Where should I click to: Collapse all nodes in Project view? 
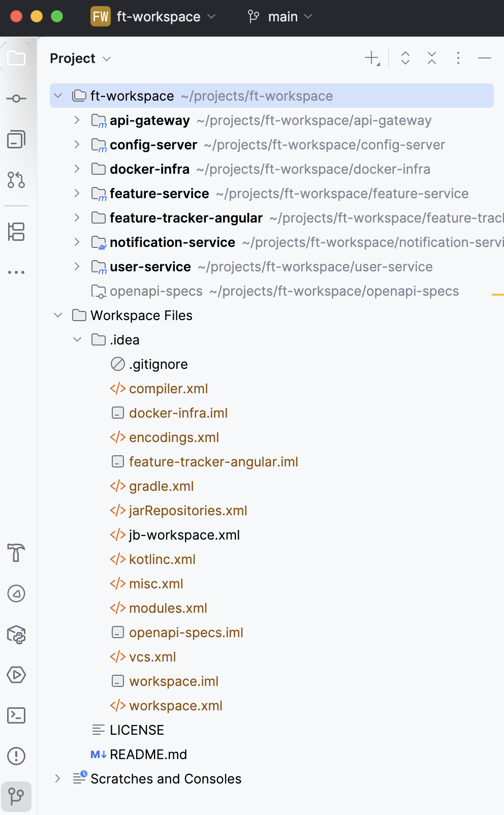tap(431, 58)
